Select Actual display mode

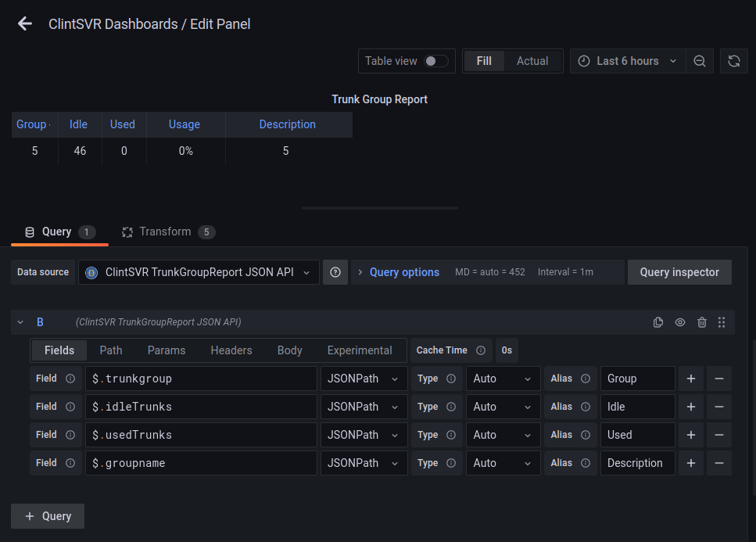532,61
